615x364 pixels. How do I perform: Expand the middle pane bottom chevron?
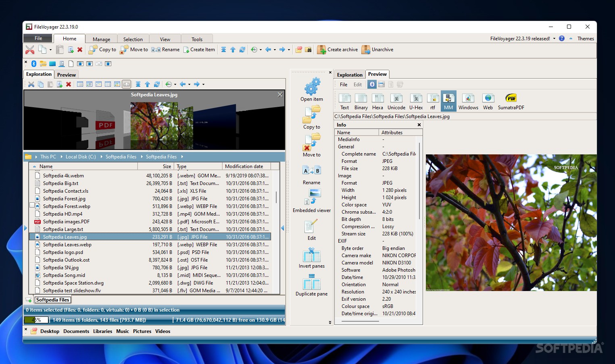pyautogui.click(x=330, y=322)
